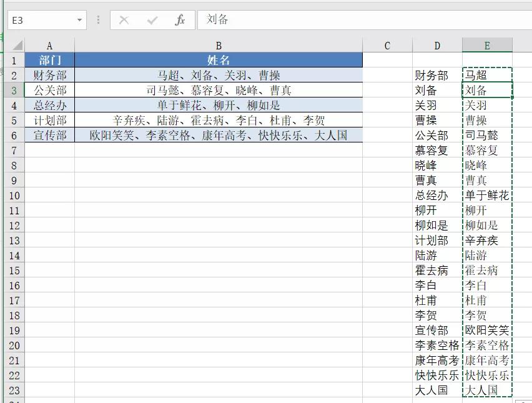Click the Cancel (X) icon beside formula bar
Viewport: 532px width, 403px height.
click(x=124, y=19)
